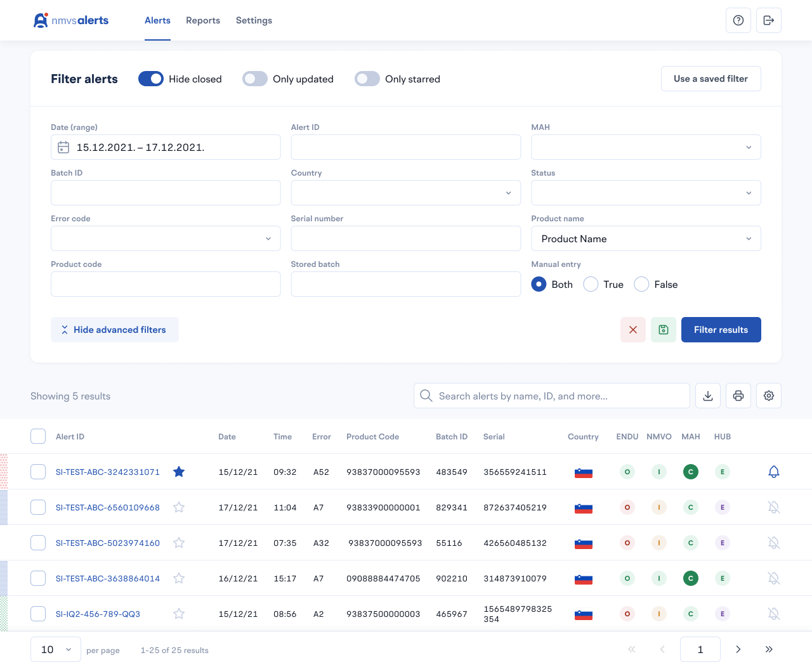The height and width of the screenshot is (667, 812).
Task: Open the Settings tab
Action: [254, 20]
